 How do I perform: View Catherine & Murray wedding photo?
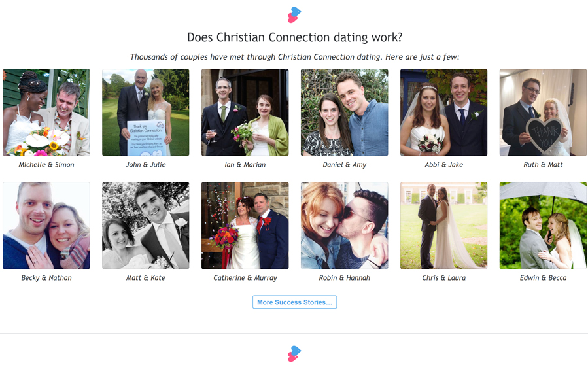(x=245, y=226)
